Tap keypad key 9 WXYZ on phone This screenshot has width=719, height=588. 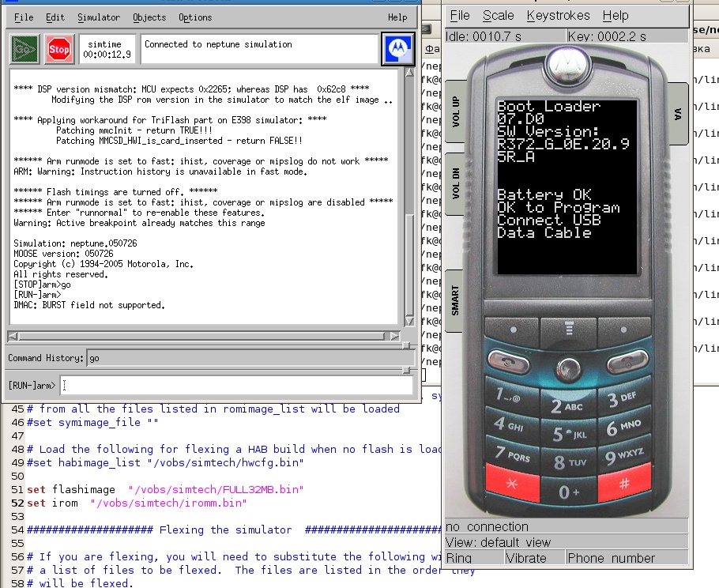coord(624,455)
